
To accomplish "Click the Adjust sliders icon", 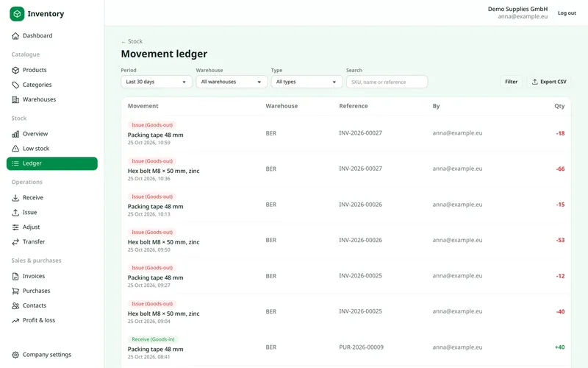I will click(15, 227).
